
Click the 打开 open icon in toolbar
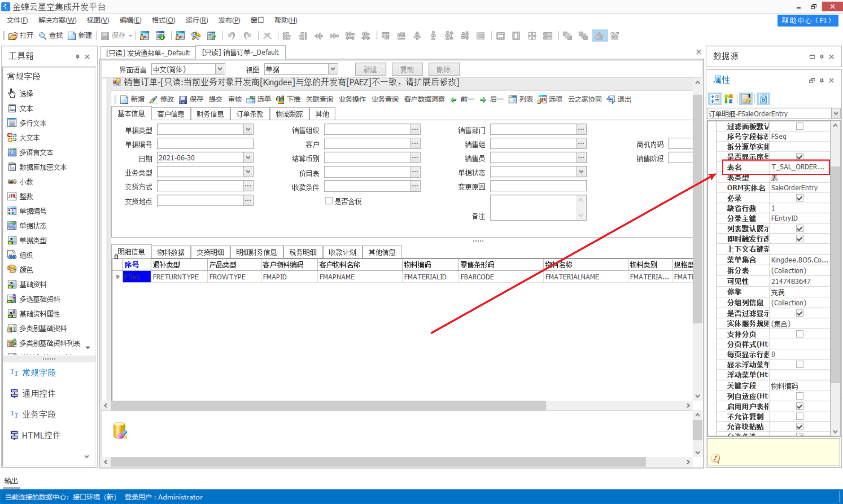coord(13,36)
